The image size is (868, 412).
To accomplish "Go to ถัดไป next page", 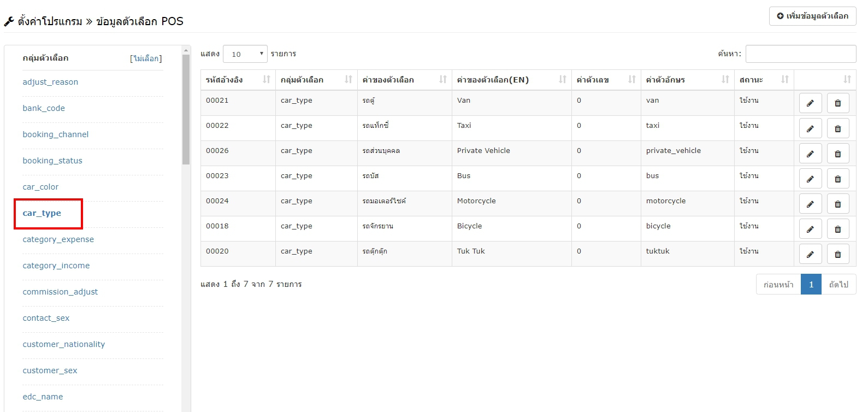I will pyautogui.click(x=839, y=284).
